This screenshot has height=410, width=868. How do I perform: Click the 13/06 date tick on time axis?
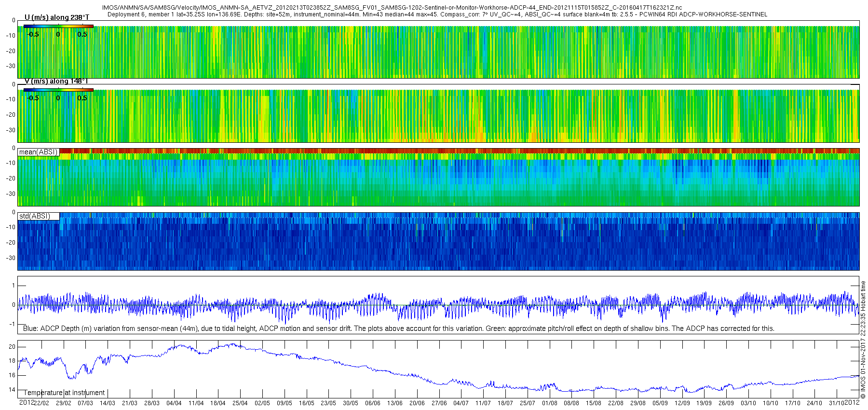pos(395,403)
